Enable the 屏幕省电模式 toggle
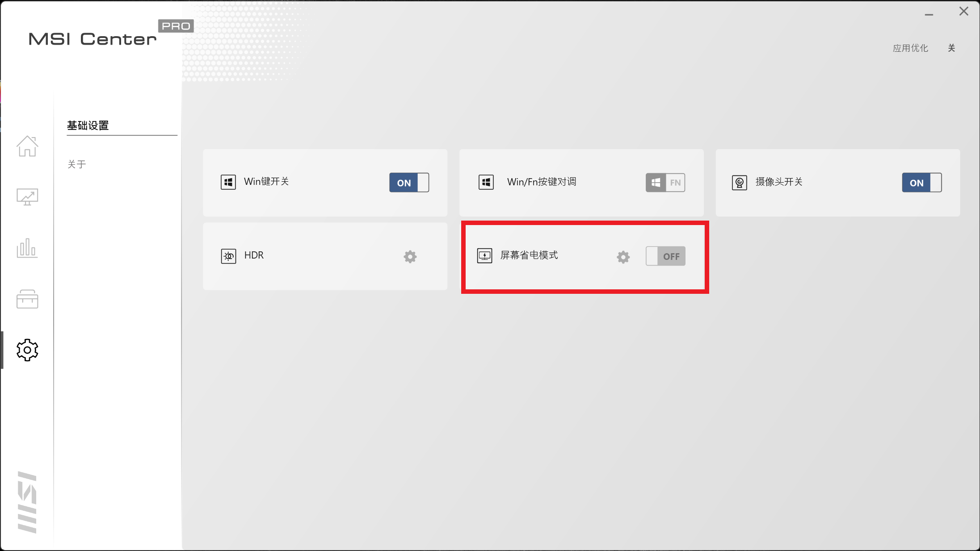This screenshot has width=980, height=551. [x=665, y=256]
